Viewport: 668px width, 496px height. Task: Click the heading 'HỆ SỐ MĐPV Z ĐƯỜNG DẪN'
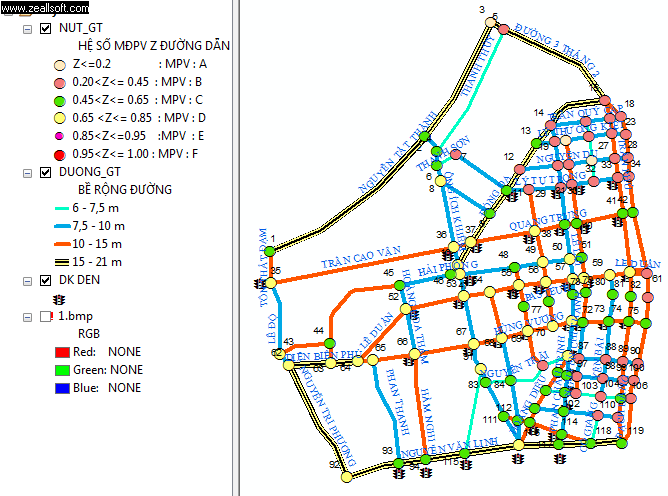pyautogui.click(x=154, y=46)
